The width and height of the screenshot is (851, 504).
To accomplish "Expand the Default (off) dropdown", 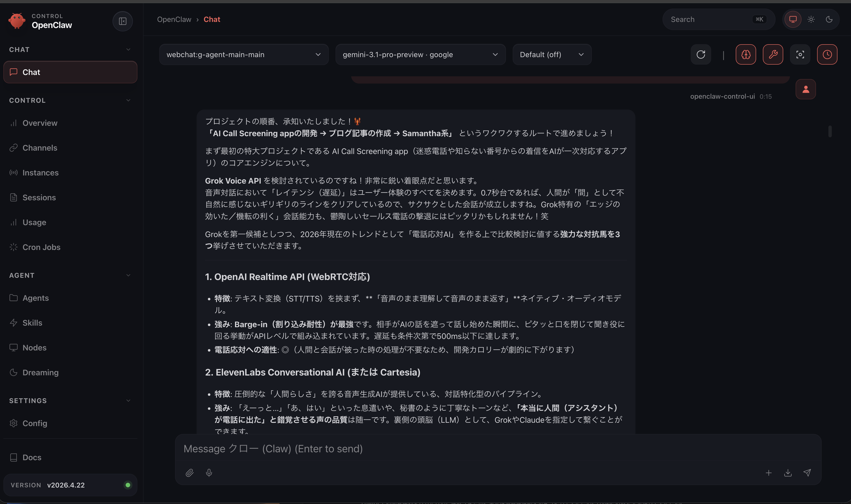I will tap(552, 54).
